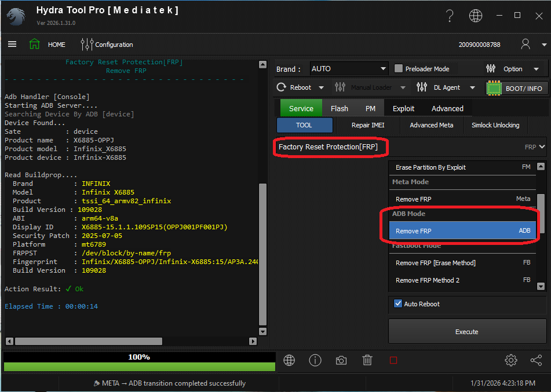The image size is (551, 392).
Task: Click the Reboot circular arrow icon
Action: (281, 87)
